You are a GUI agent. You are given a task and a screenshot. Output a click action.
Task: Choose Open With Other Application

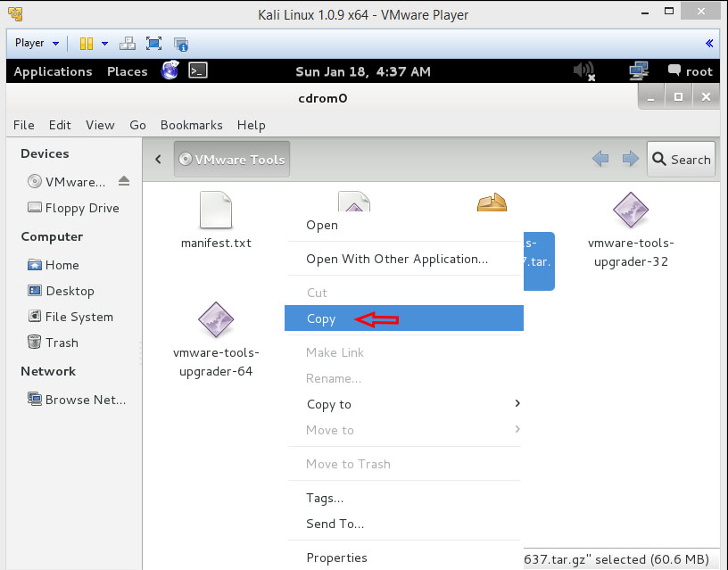[404, 259]
